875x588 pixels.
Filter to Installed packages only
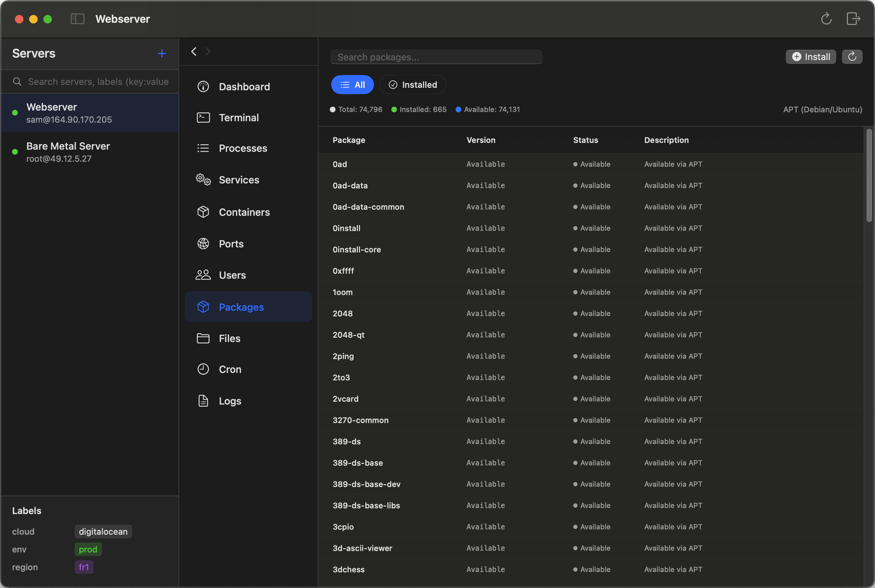point(413,85)
